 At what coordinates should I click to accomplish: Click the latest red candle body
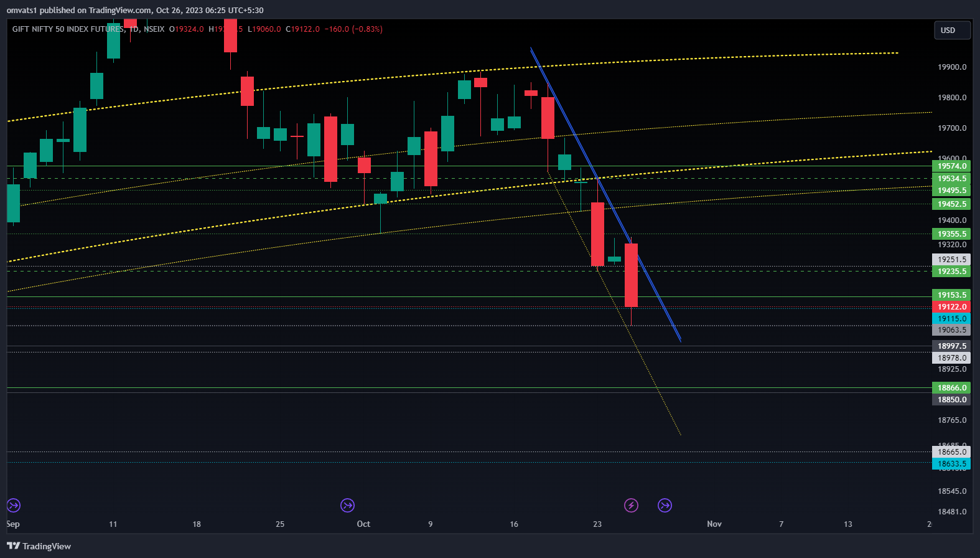coord(631,275)
